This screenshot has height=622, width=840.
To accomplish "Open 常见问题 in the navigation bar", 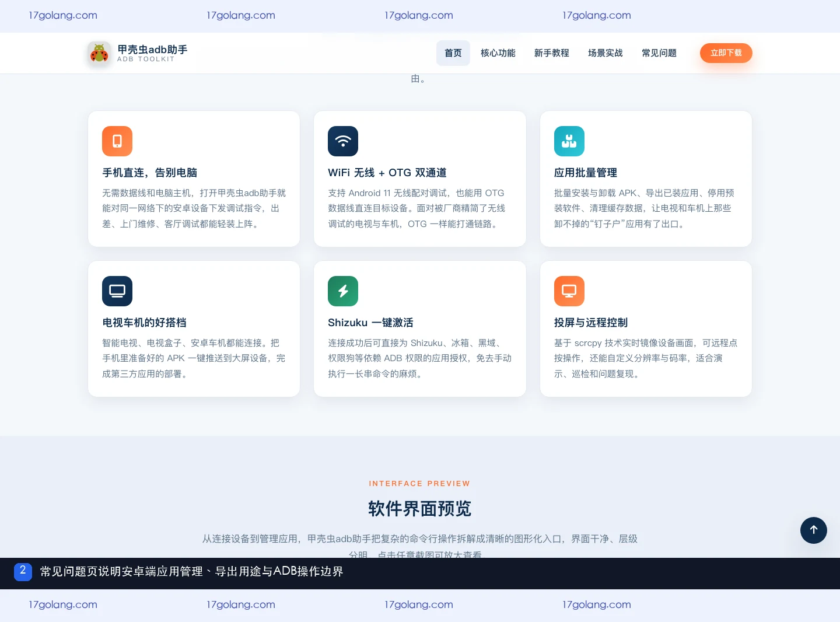I will point(659,53).
